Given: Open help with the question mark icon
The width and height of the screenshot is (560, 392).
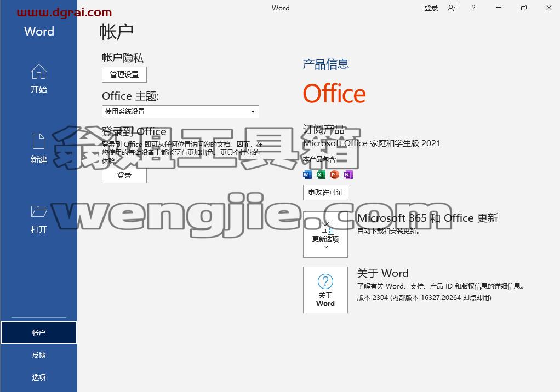Looking at the screenshot, I should pyautogui.click(x=473, y=8).
